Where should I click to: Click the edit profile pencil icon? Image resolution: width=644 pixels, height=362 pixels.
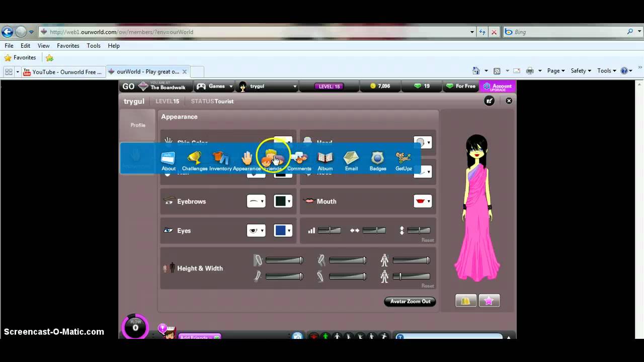tap(489, 101)
